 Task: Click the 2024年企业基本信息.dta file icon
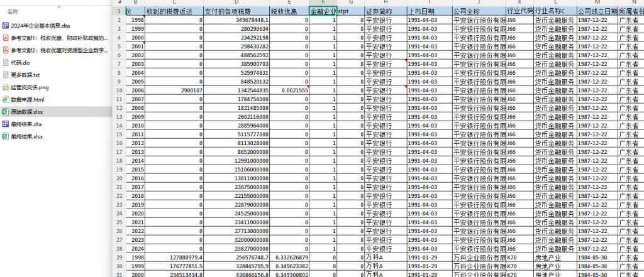click(x=5, y=26)
